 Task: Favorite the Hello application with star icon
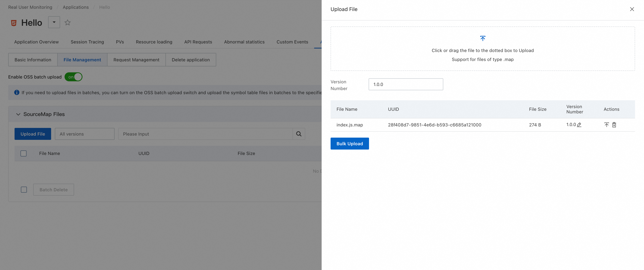68,23
